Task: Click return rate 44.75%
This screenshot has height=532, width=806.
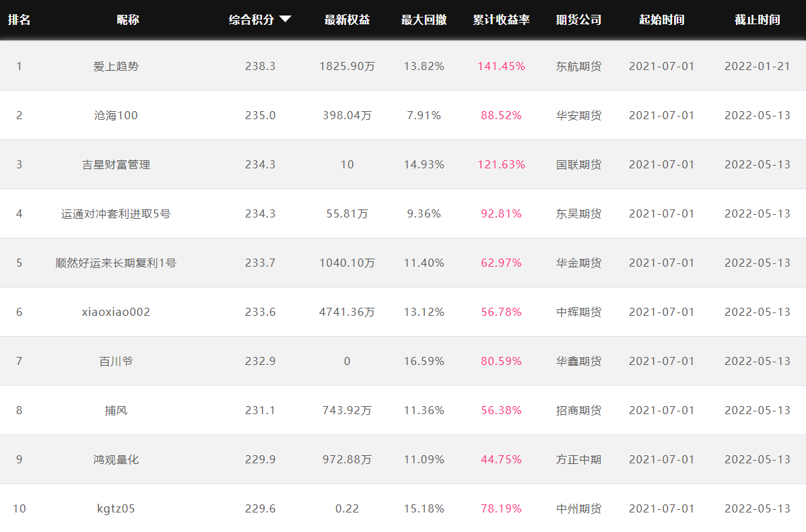Action: (x=501, y=459)
